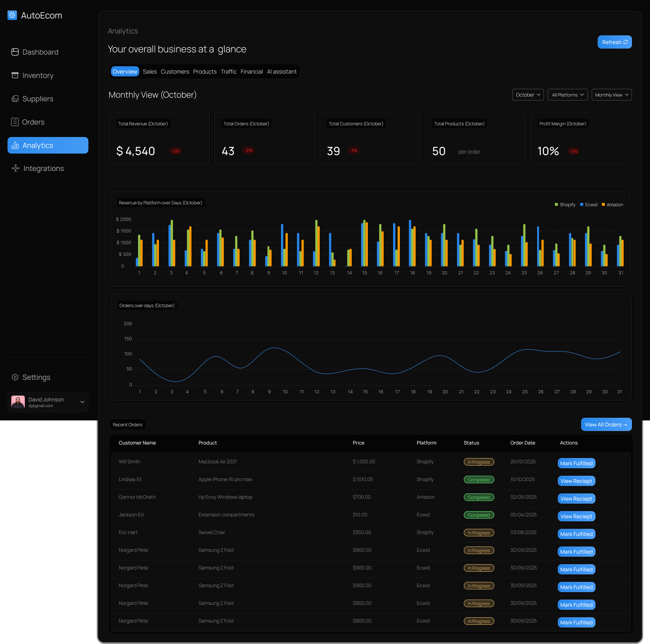
Task: Expand David Johnson account chevron
Action: click(82, 402)
